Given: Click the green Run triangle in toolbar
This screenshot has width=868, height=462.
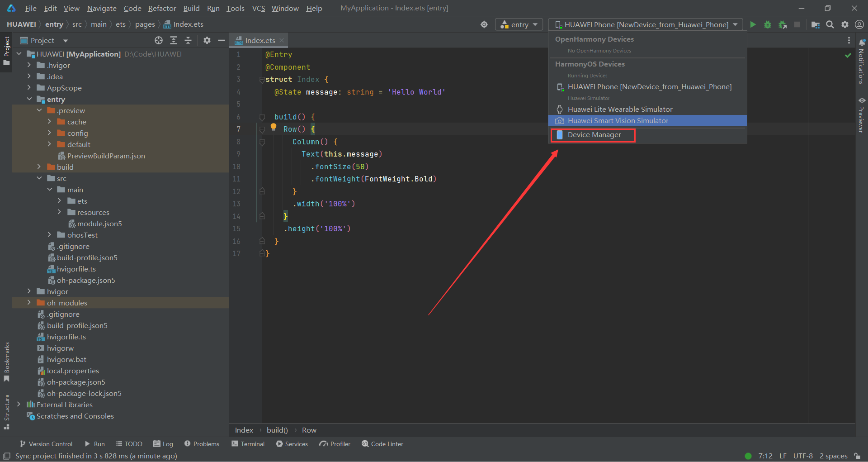Looking at the screenshot, I should pyautogui.click(x=753, y=24).
